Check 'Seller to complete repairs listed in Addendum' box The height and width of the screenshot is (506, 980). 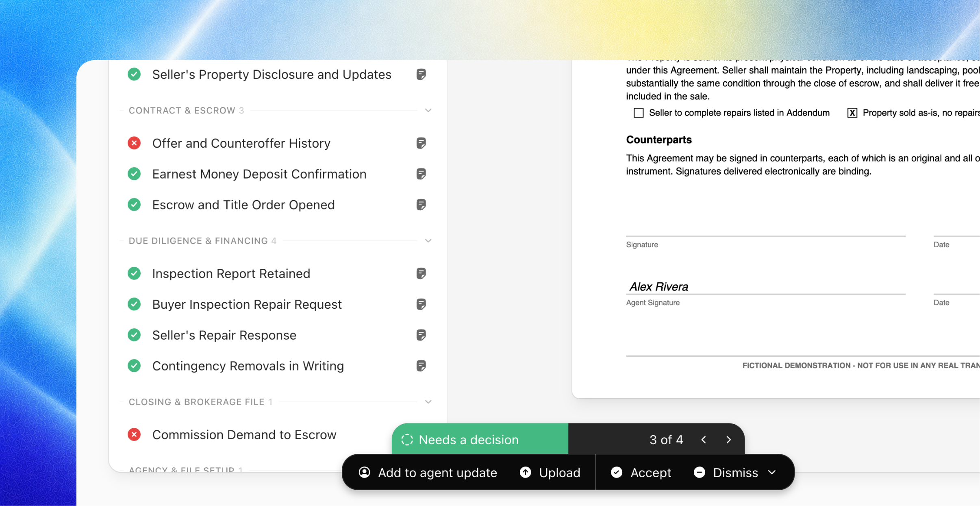(x=639, y=113)
